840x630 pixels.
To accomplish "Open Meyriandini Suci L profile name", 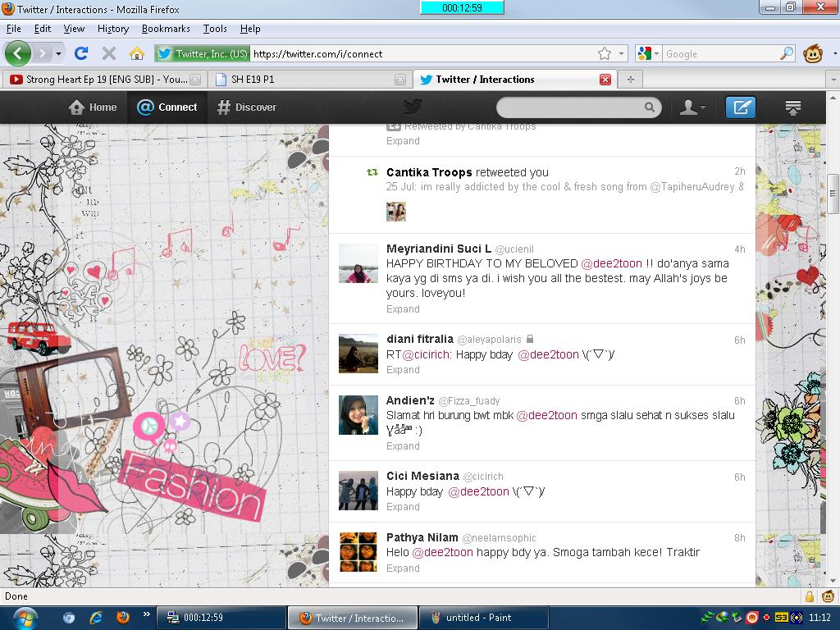I will click(x=439, y=249).
